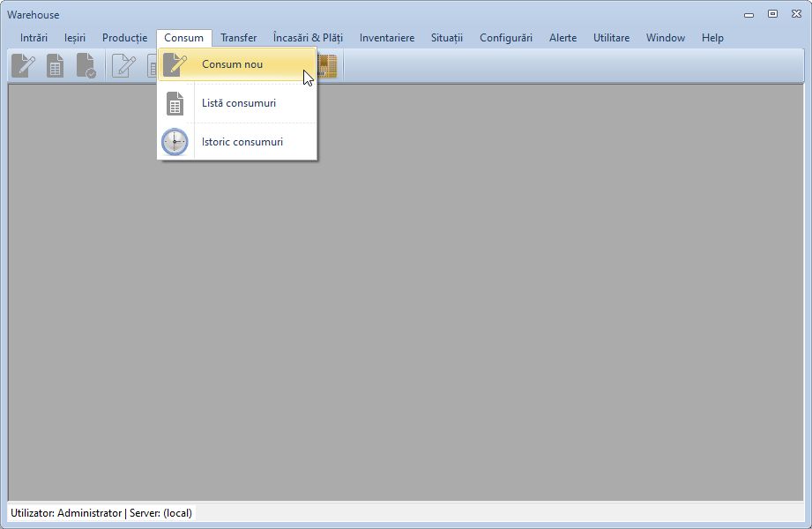The height and width of the screenshot is (529, 812).
Task: Open the Intrări menu
Action: [34, 38]
